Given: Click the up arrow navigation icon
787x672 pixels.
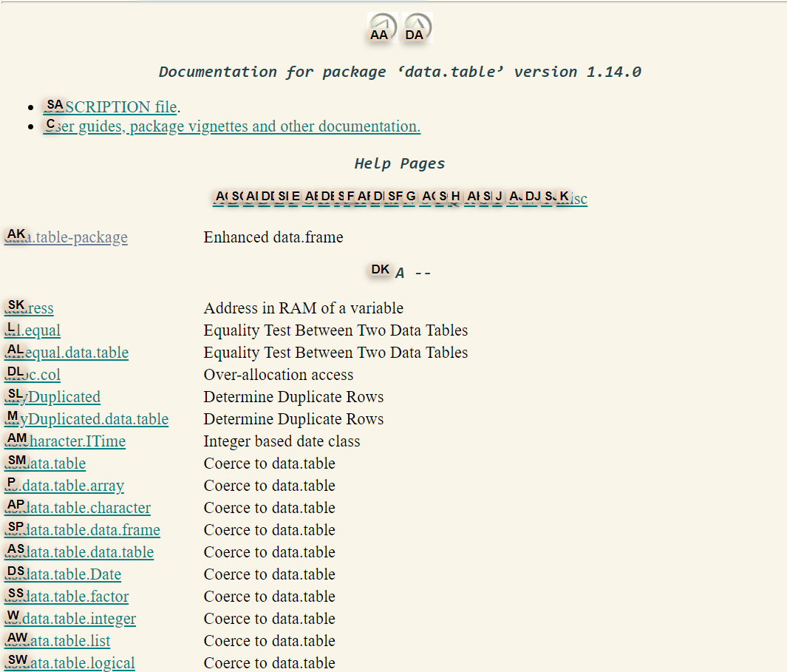Looking at the screenshot, I should pos(418,27).
